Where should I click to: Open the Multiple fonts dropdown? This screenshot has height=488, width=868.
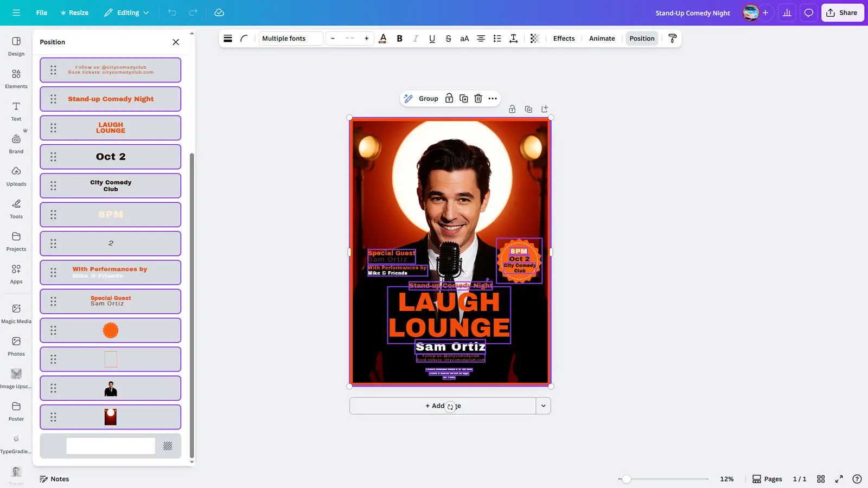[x=290, y=38]
